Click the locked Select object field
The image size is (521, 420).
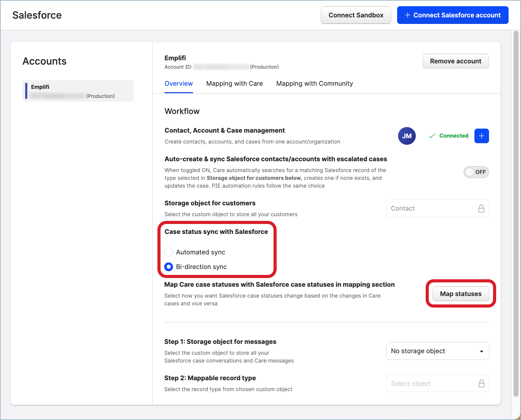[x=437, y=383]
